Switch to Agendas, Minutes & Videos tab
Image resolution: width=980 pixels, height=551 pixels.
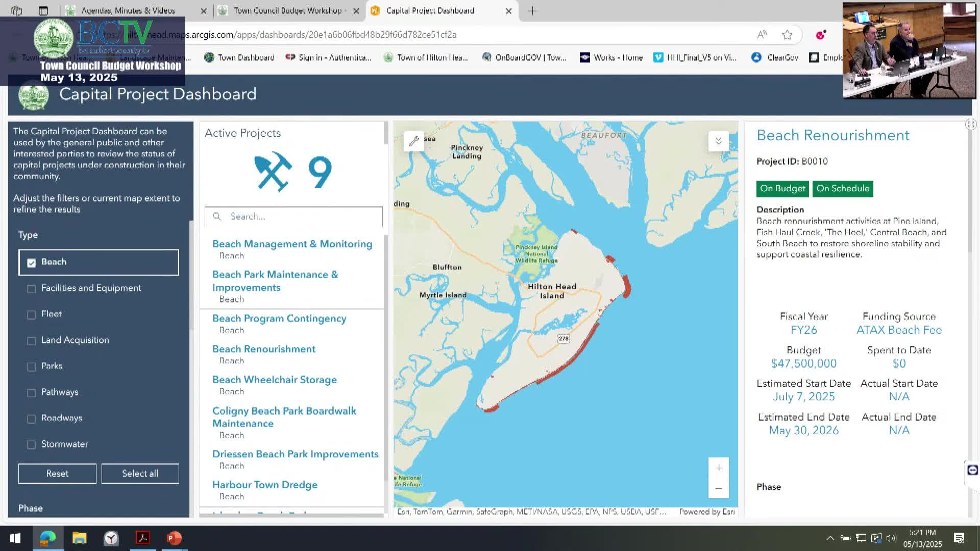click(128, 11)
